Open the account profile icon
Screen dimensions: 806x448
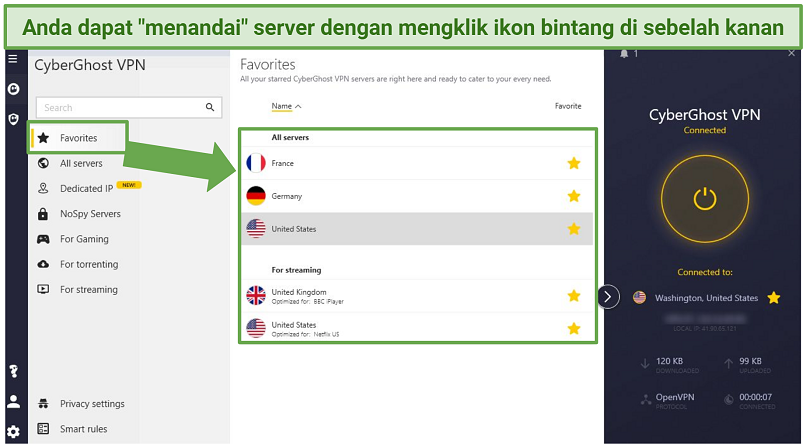(13, 401)
